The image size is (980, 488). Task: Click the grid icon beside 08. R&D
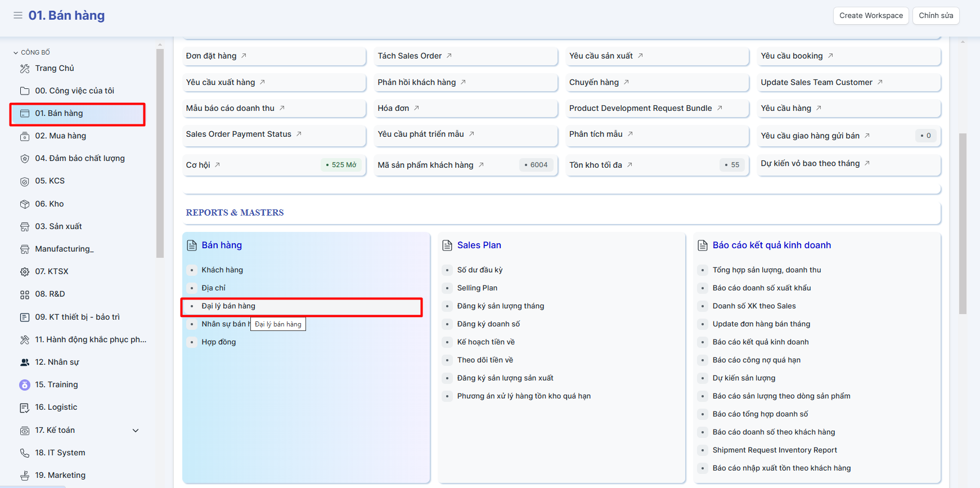(25, 294)
